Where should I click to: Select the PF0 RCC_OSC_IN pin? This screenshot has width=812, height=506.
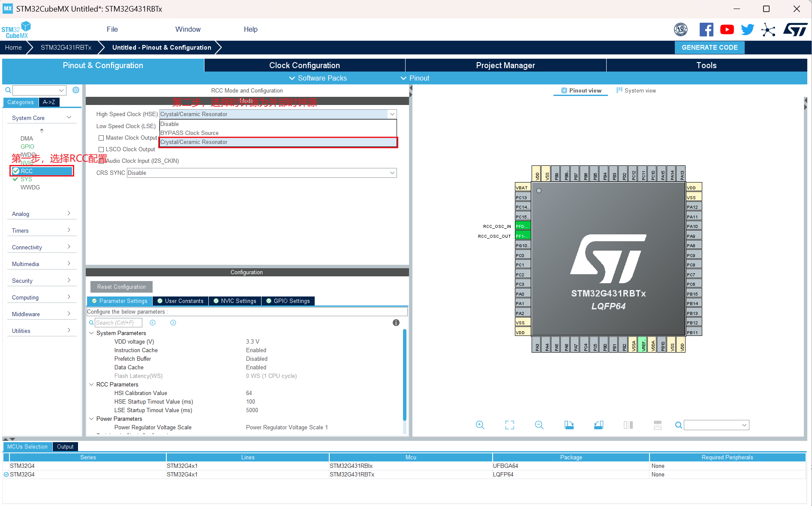(x=523, y=226)
